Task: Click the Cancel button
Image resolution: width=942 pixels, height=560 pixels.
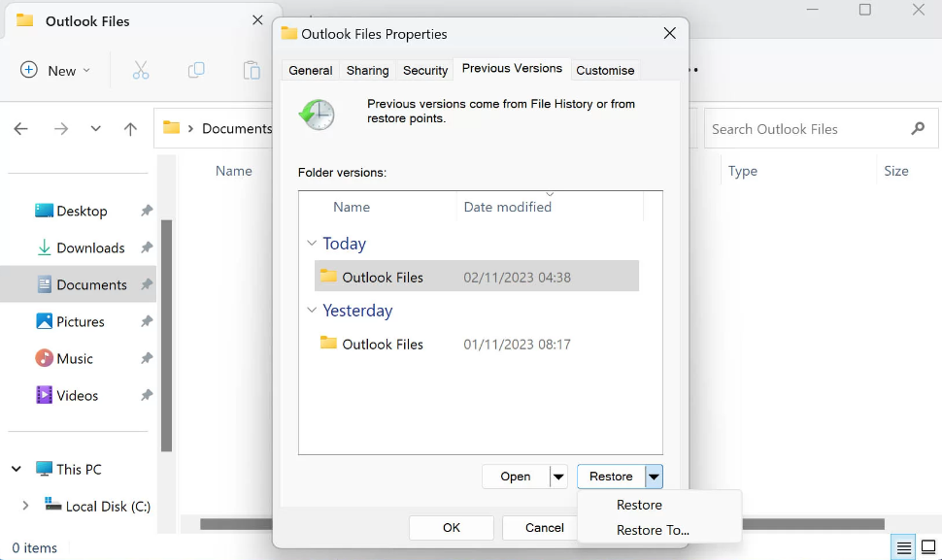Action: tap(544, 528)
